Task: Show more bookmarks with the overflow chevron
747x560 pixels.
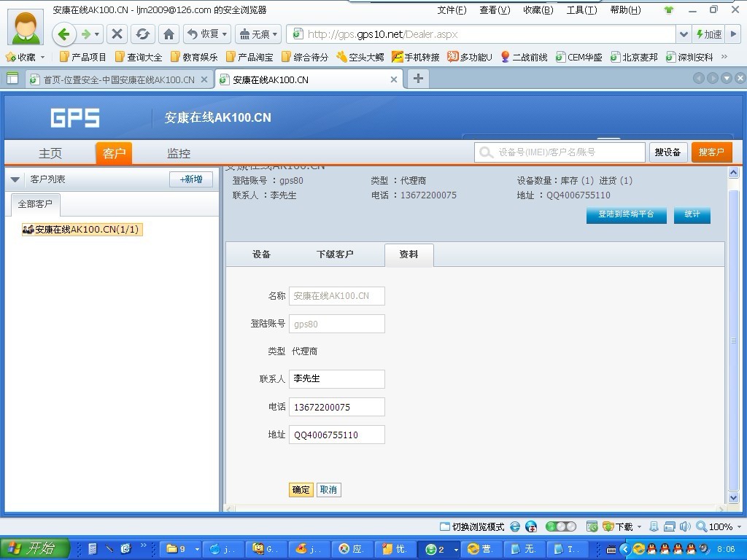Action: point(724,57)
